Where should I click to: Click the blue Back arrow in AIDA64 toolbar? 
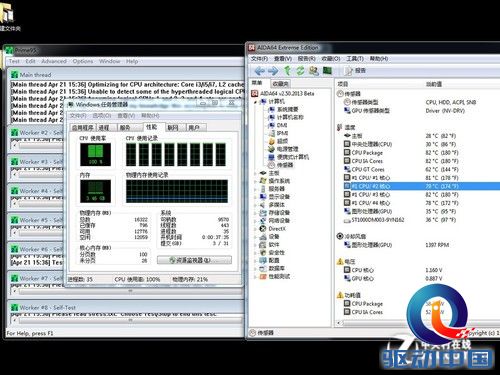click(x=259, y=71)
